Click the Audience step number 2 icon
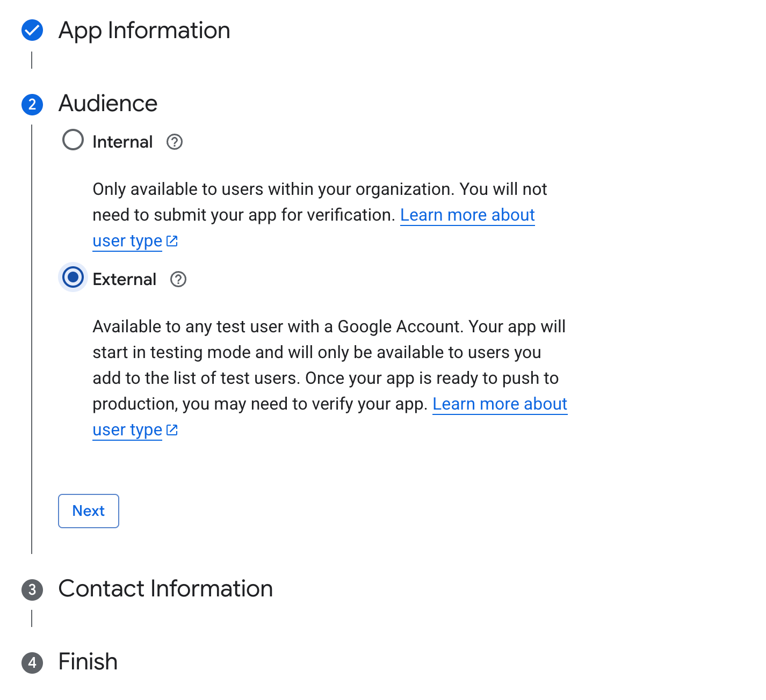Image resolution: width=766 pixels, height=700 pixels. pos(32,104)
